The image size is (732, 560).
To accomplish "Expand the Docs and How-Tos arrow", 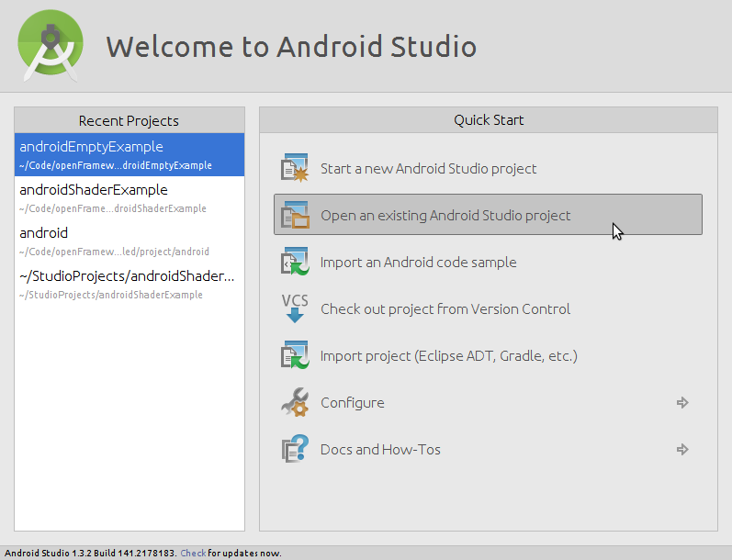I will pyautogui.click(x=682, y=450).
